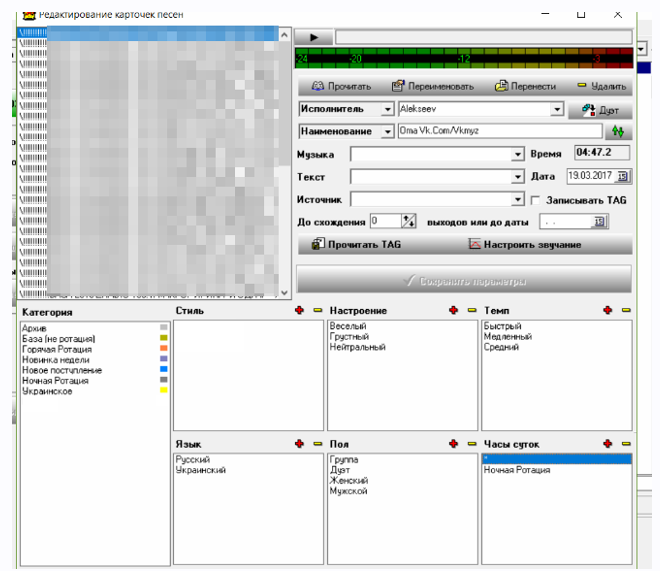Add a new Стиль with plus icon
The image size is (660, 571).
(x=299, y=310)
